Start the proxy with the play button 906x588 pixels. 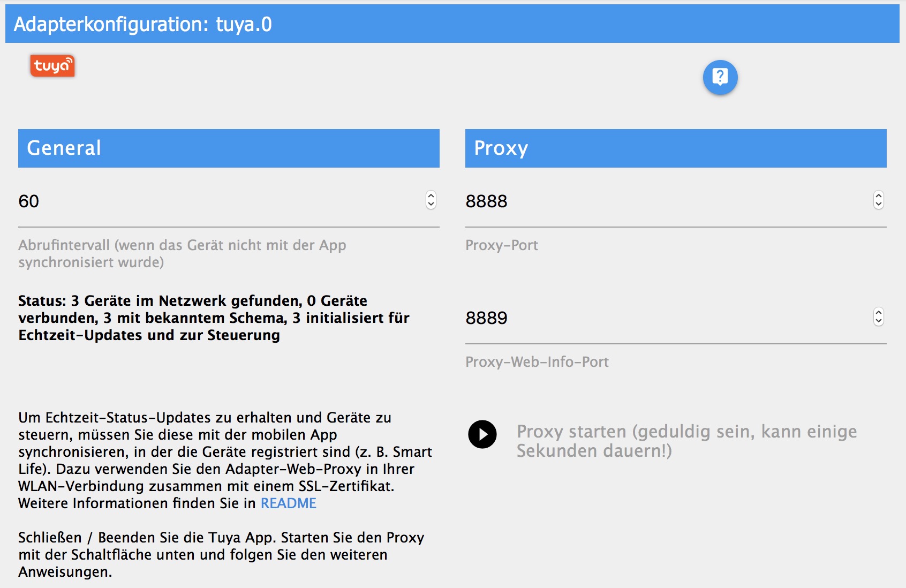point(482,434)
